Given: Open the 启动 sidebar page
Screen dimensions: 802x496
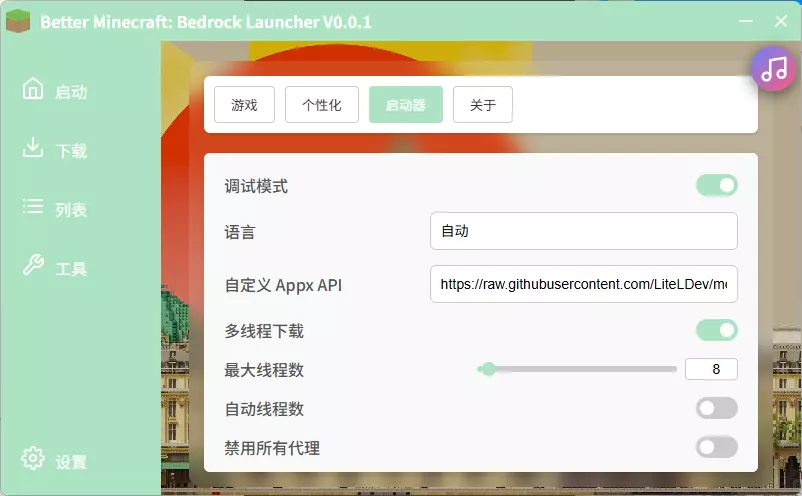Looking at the screenshot, I should (x=55, y=91).
